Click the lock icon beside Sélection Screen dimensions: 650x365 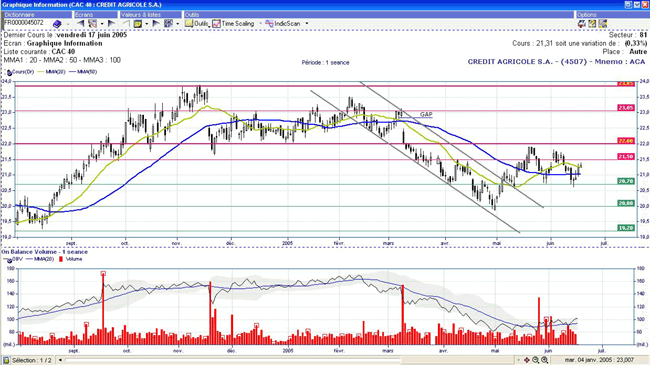click(6, 360)
